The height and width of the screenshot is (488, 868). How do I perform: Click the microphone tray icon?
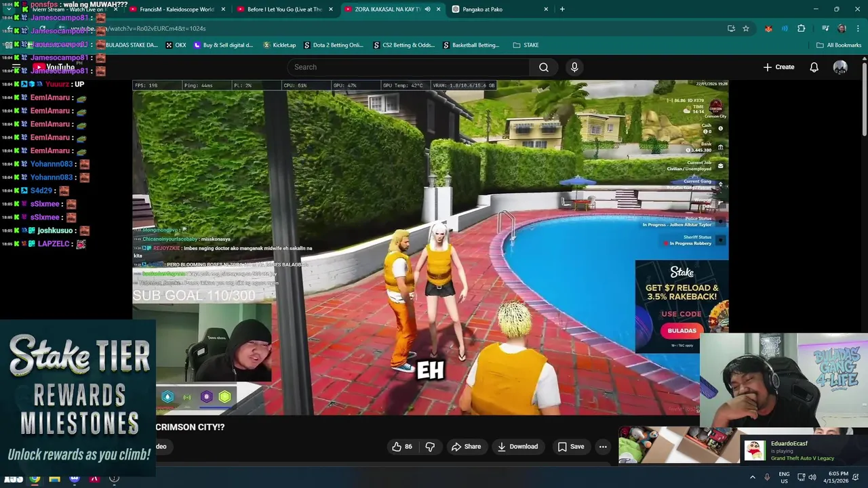click(767, 477)
